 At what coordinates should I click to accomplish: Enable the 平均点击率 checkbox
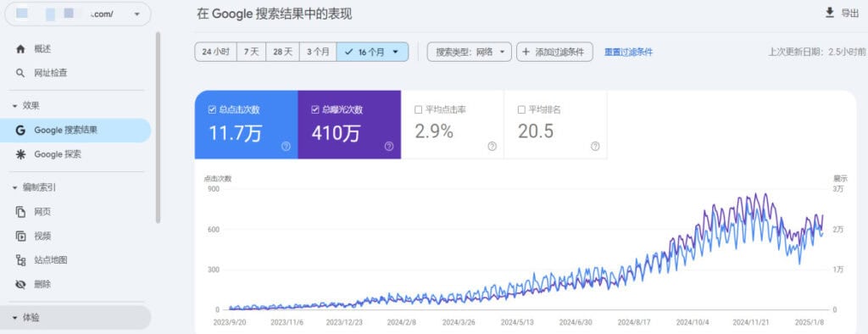[x=418, y=109]
